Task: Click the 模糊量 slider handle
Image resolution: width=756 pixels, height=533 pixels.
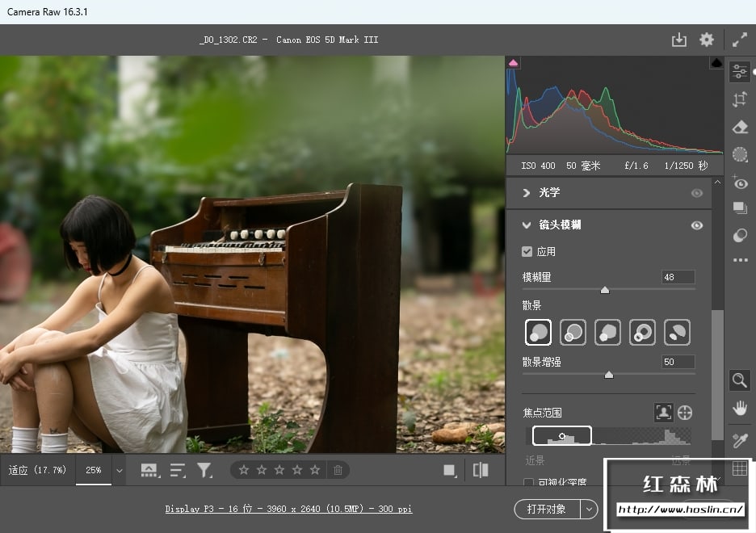Action: (x=605, y=290)
